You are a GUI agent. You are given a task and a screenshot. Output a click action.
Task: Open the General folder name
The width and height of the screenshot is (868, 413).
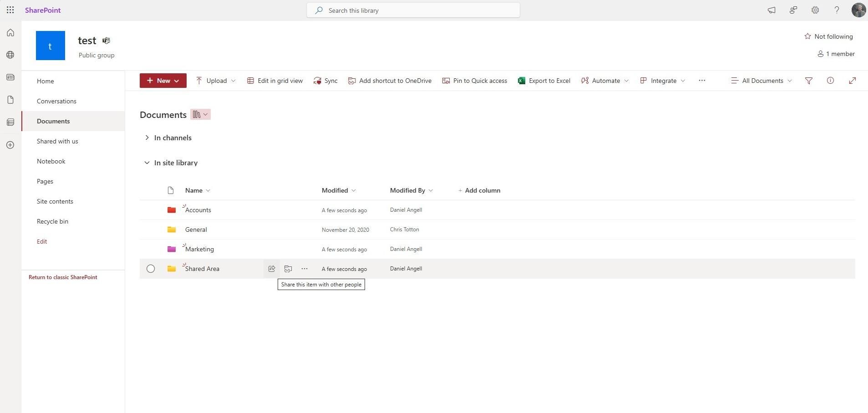(x=196, y=229)
